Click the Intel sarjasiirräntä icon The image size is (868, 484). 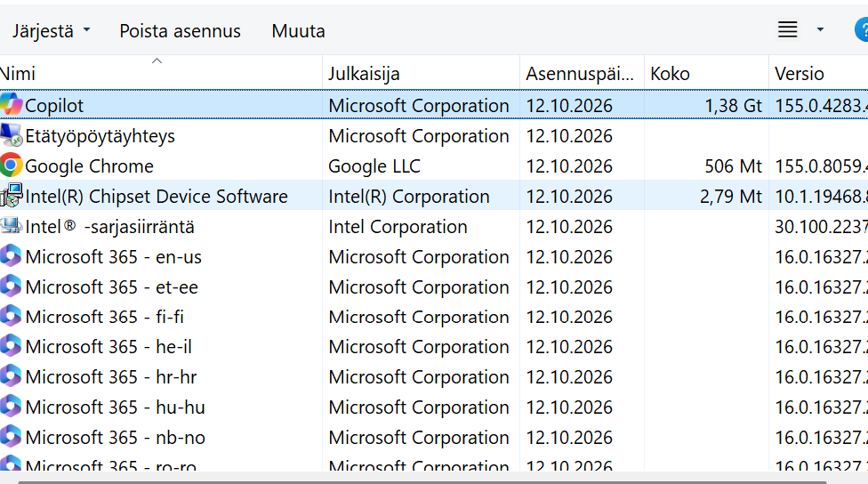(x=11, y=225)
